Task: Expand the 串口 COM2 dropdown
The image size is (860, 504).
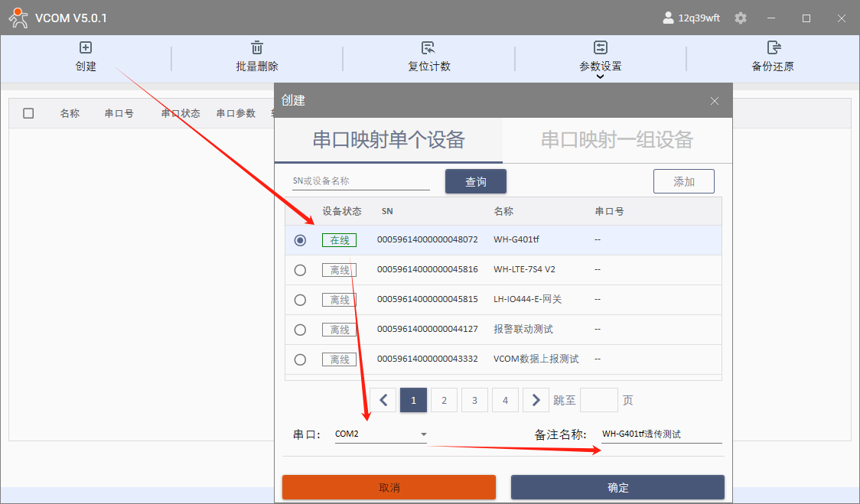Action: [423, 434]
